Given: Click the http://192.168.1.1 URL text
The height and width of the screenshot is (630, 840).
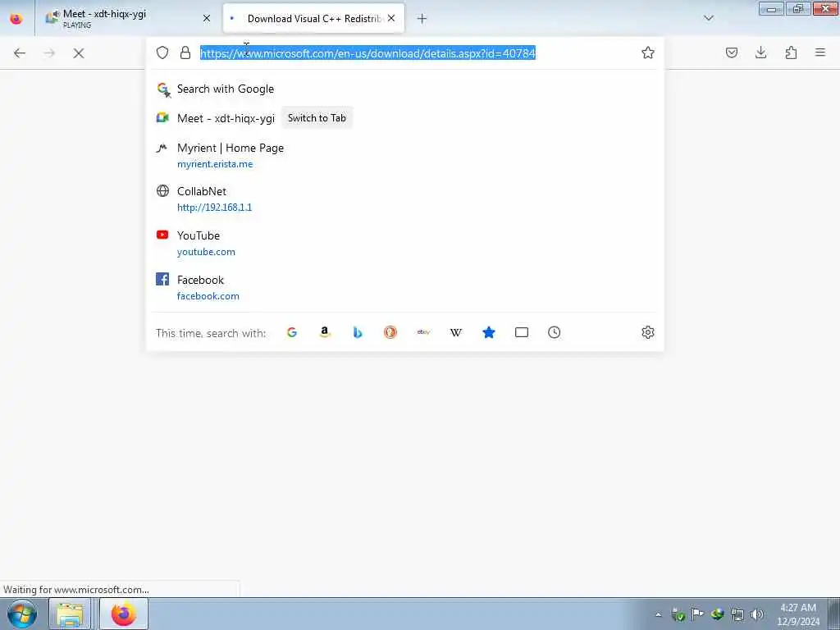Looking at the screenshot, I should [214, 208].
